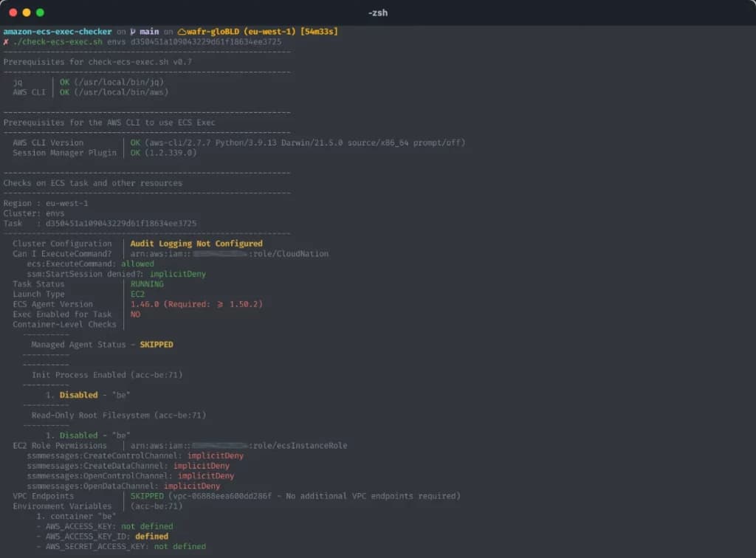756x558 pixels.
Task: Click the Managed Agent Status SKIPPED text
Action: click(157, 345)
